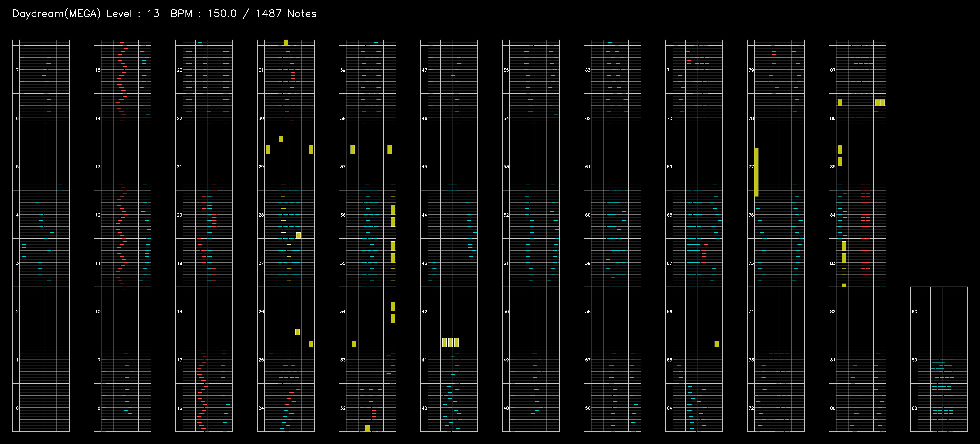Click the yellow note block at bottom of measure 32
This screenshot has width=980, height=444.
(368, 428)
